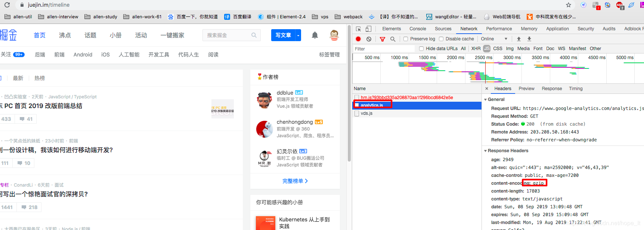Open ddblue's author avatar
644x230 pixels.
click(x=264, y=100)
